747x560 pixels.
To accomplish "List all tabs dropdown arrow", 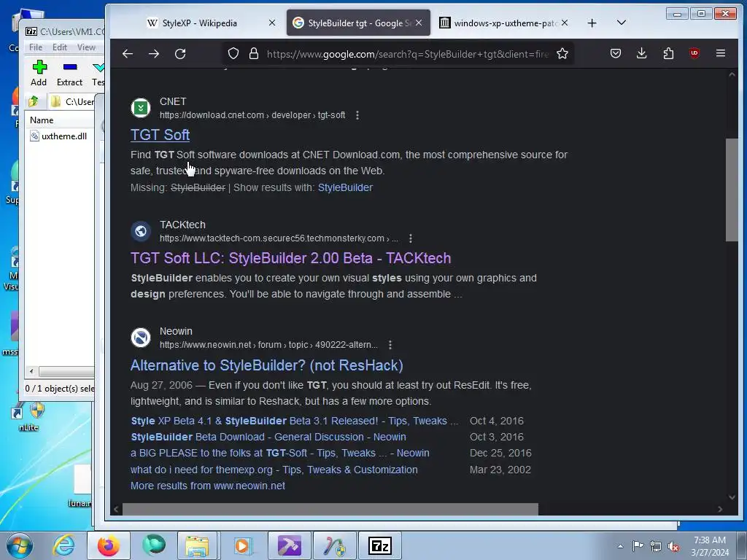I will (622, 23).
